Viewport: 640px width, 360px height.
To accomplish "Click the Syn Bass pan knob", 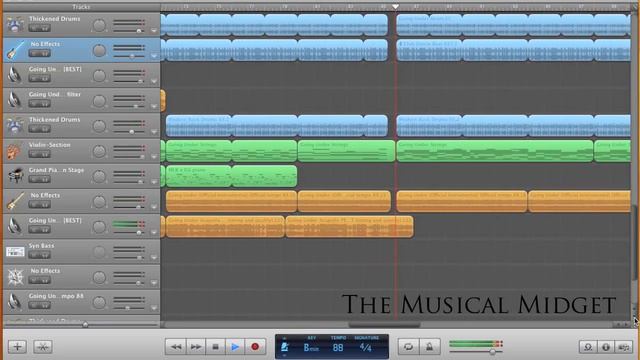I will (x=99, y=252).
